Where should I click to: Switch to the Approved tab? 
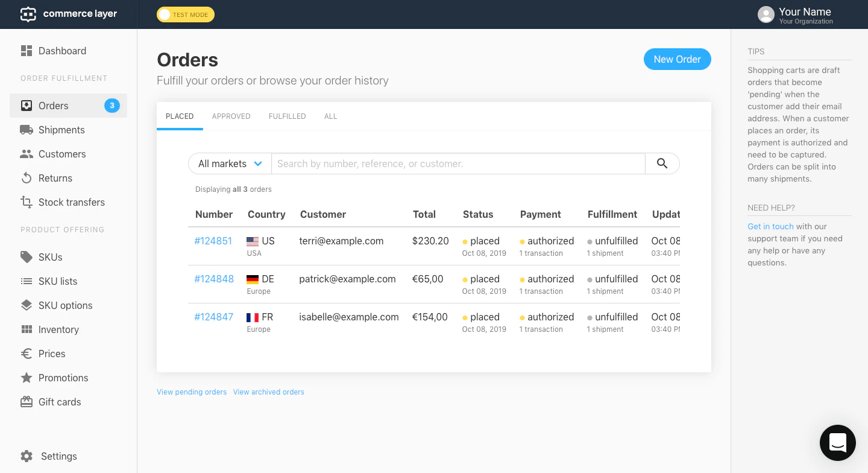pos(231,116)
